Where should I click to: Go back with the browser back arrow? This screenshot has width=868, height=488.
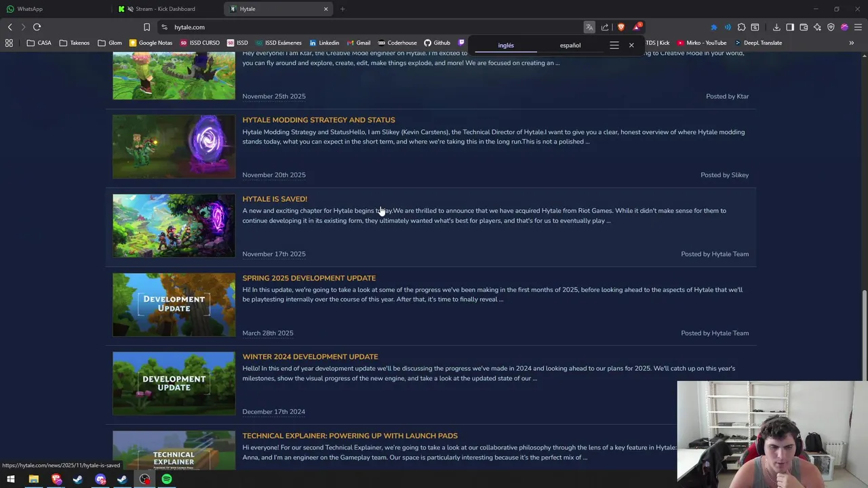tap(9, 27)
